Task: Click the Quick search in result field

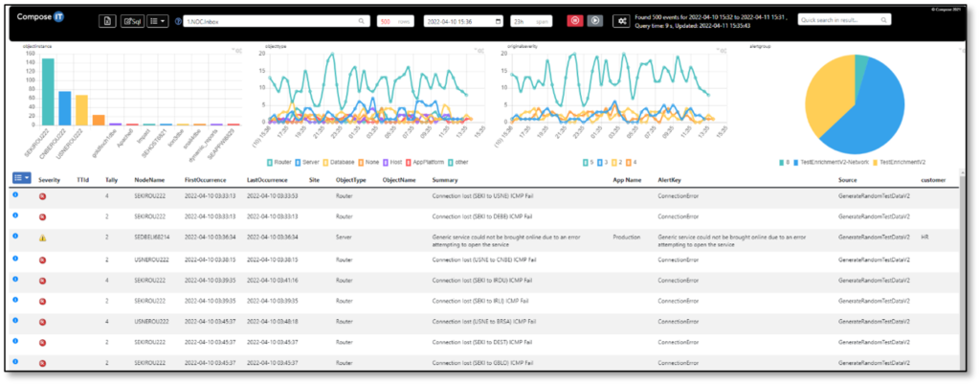Action: (852, 20)
